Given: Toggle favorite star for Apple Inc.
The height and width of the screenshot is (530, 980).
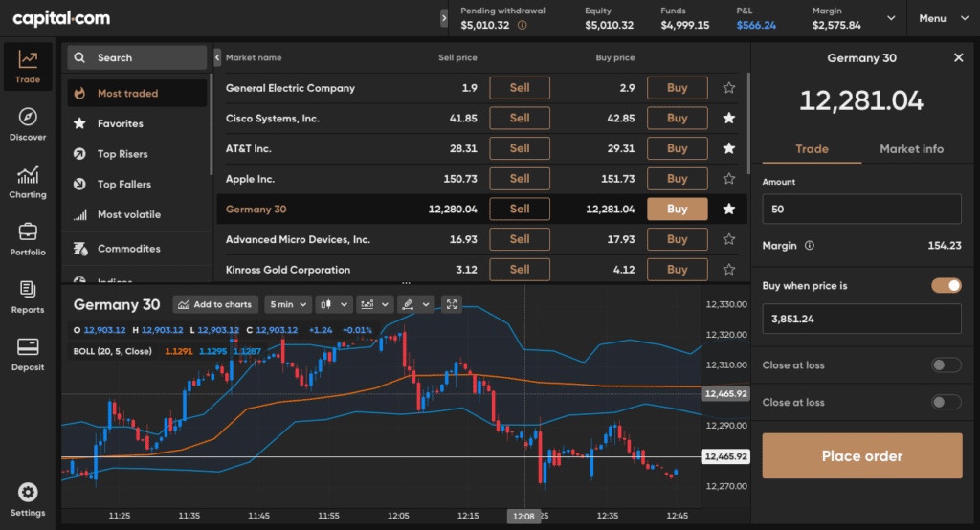Looking at the screenshot, I should (x=728, y=179).
